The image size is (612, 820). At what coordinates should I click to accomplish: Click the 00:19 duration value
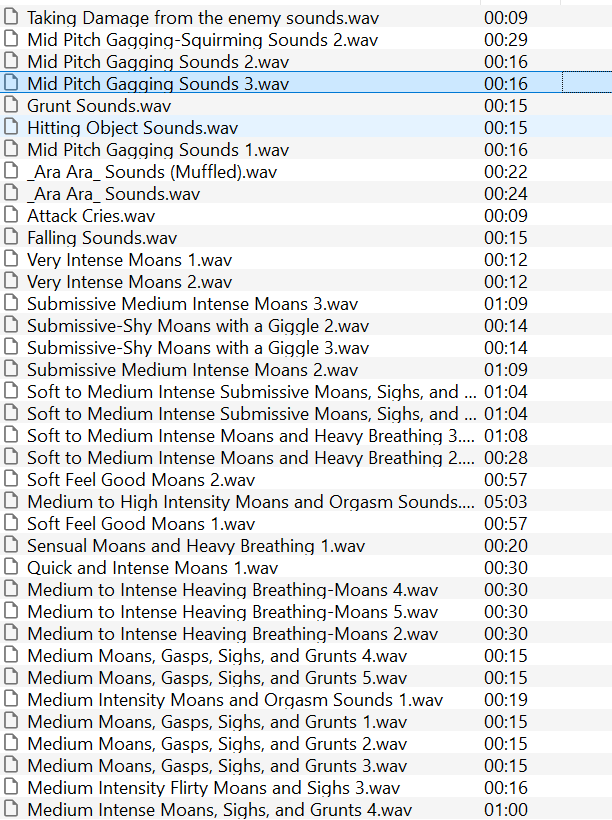point(506,699)
